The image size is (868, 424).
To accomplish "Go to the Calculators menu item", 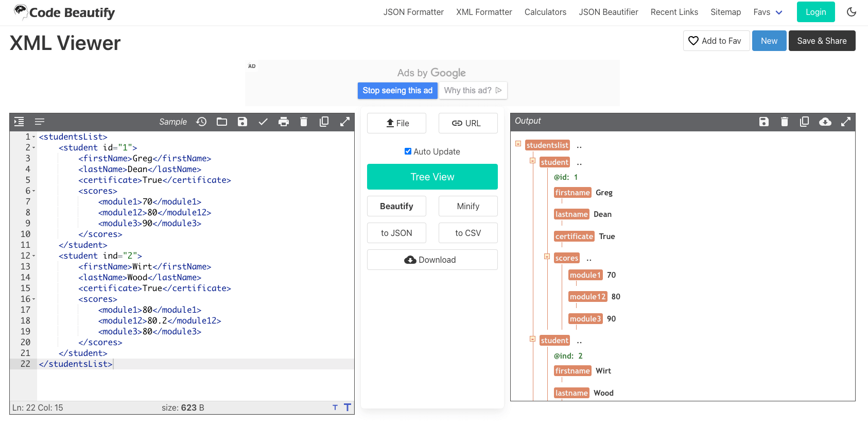I will tap(545, 12).
